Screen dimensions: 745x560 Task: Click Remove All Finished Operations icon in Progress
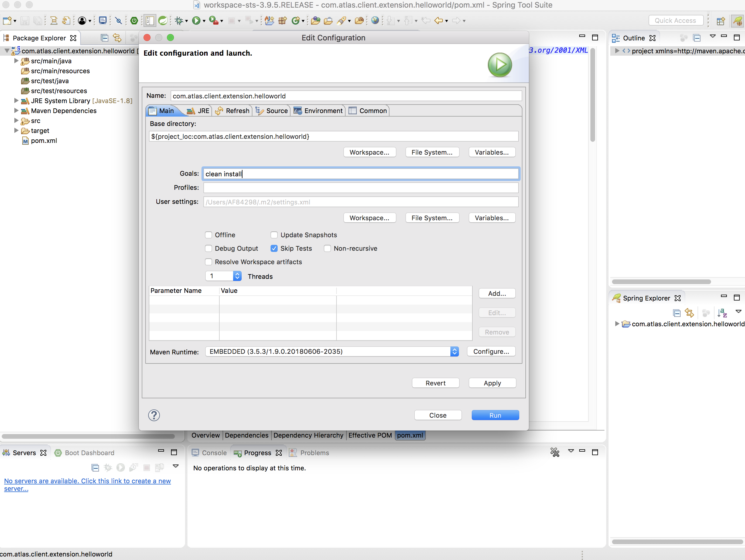pyautogui.click(x=555, y=453)
